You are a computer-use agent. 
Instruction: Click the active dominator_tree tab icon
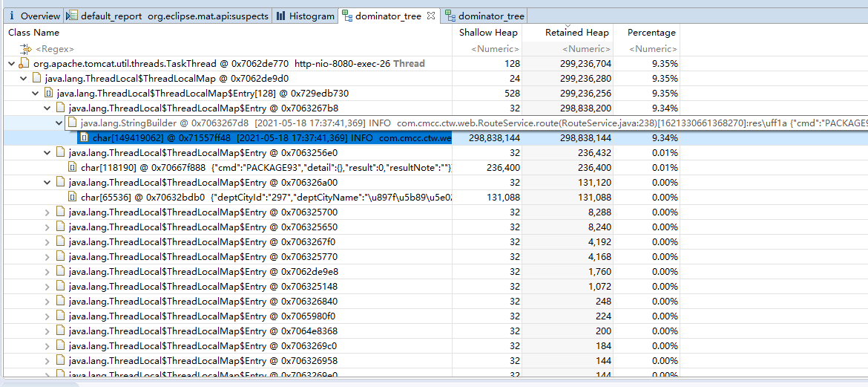point(347,16)
